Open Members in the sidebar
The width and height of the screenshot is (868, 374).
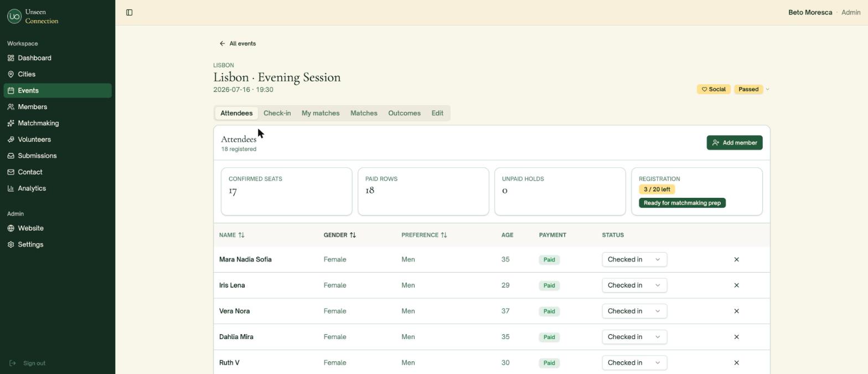tap(58, 107)
